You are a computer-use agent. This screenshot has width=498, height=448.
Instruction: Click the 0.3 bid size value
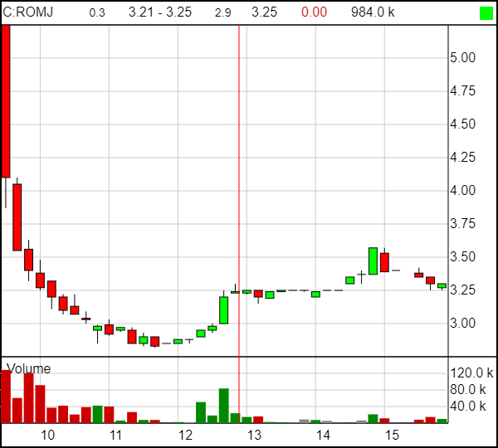point(97,12)
